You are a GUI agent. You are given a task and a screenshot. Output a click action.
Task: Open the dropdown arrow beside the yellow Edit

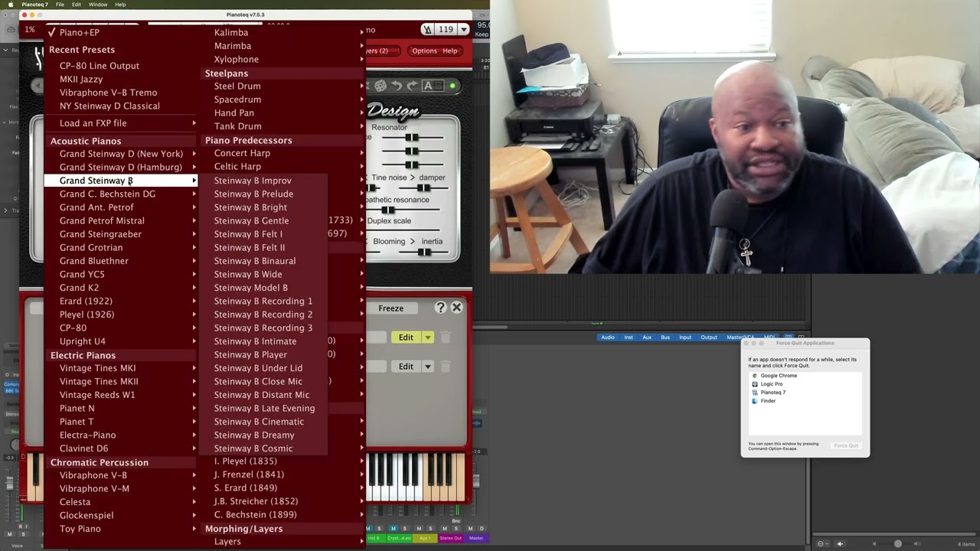[428, 337]
